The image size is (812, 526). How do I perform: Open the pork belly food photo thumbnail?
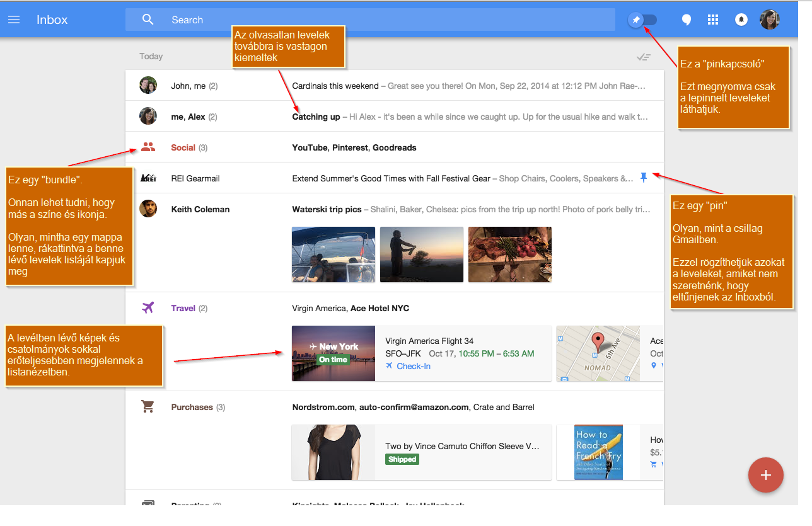click(510, 254)
